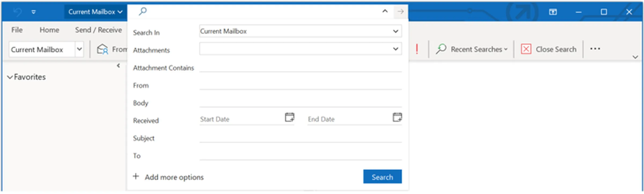Image resolution: width=644 pixels, height=194 pixels.
Task: Click the End Date field
Action: tap(349, 119)
